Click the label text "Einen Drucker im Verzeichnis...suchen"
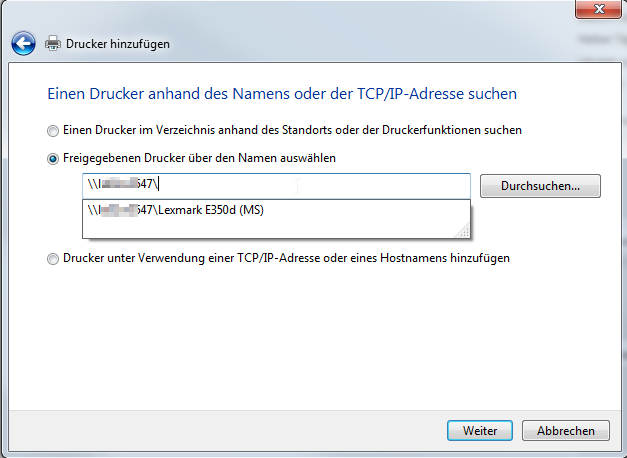627x458 pixels. tap(292, 130)
